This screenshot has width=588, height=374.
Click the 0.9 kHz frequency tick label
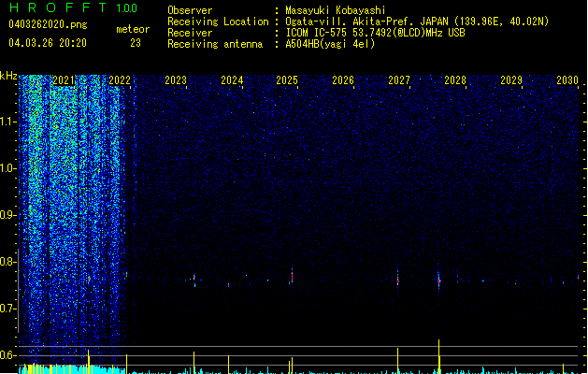click(x=7, y=215)
